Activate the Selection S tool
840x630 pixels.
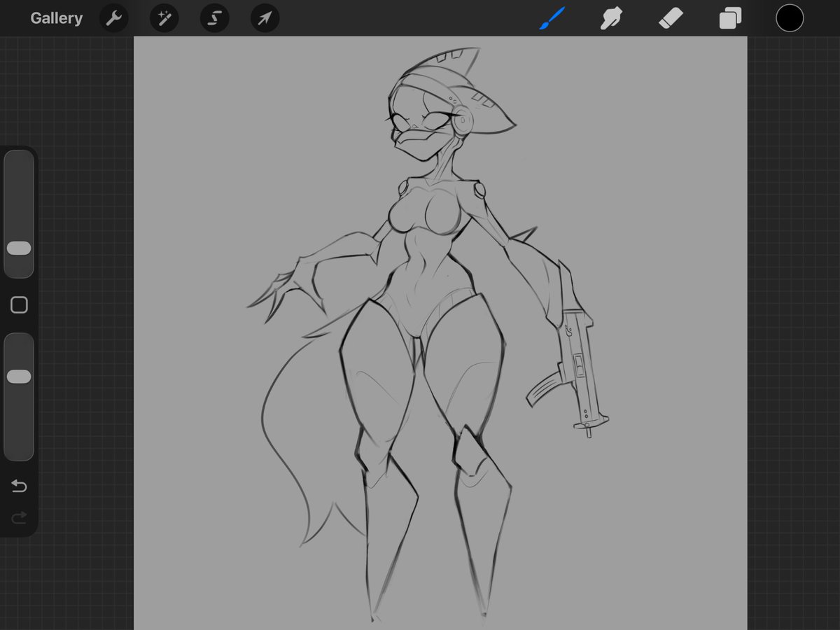(215, 18)
